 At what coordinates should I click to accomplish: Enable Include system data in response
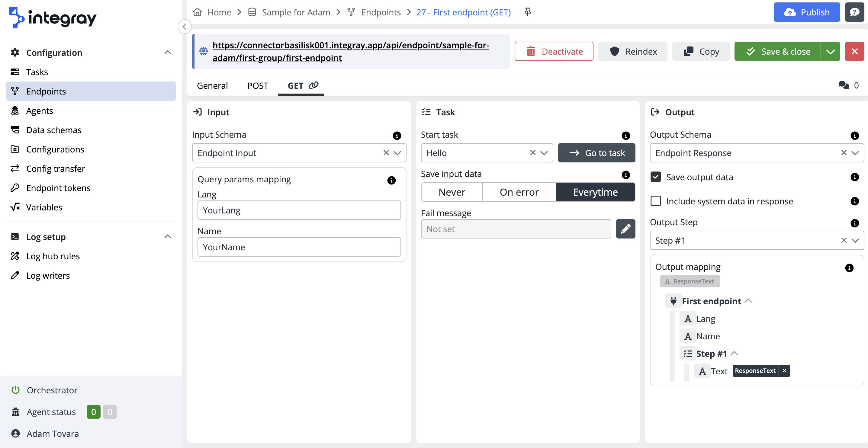(656, 201)
